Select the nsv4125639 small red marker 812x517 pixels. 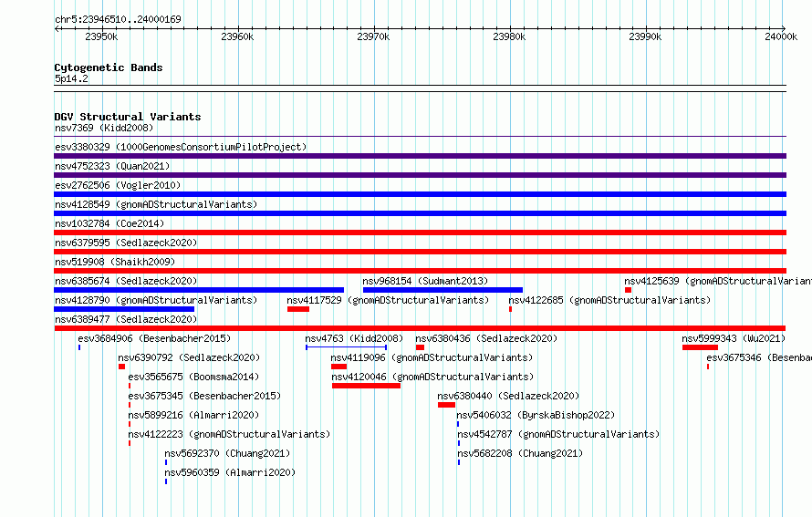628,290
